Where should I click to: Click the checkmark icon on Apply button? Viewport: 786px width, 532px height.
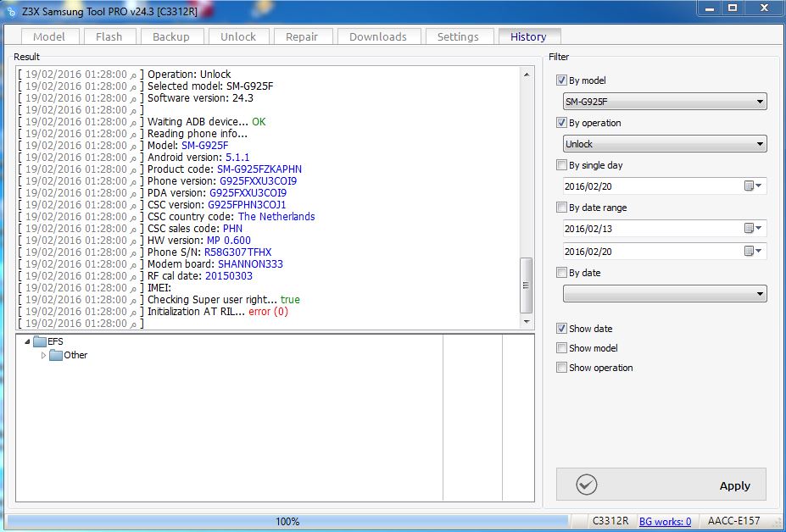coord(586,485)
